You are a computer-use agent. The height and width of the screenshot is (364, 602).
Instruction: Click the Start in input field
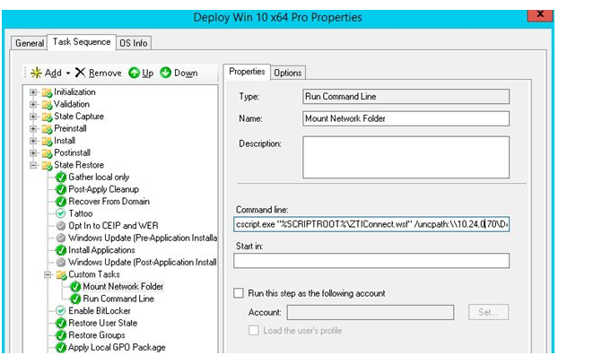coord(371,260)
